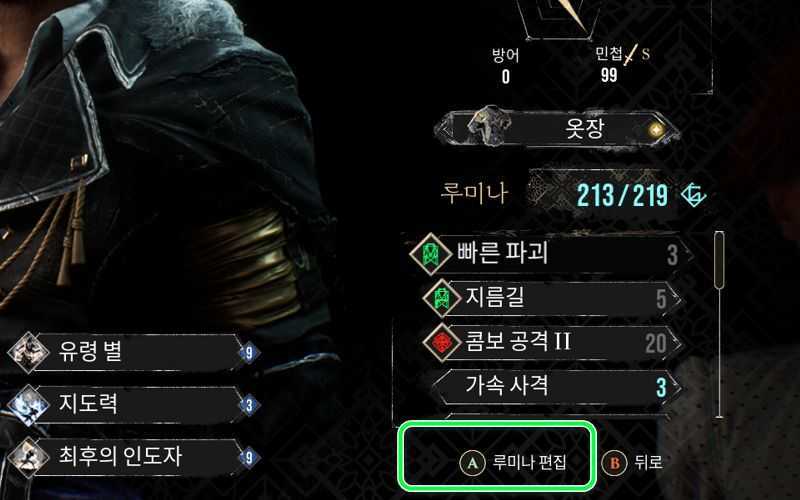800x500 pixels.
Task: Click the red 콤보 공격 II icon
Action: tap(443, 342)
